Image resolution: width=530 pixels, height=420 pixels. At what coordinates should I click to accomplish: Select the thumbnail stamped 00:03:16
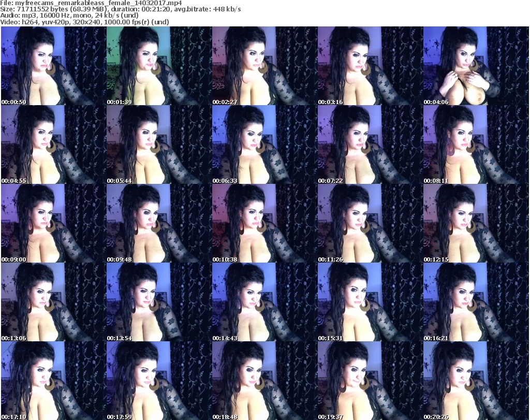click(370, 66)
